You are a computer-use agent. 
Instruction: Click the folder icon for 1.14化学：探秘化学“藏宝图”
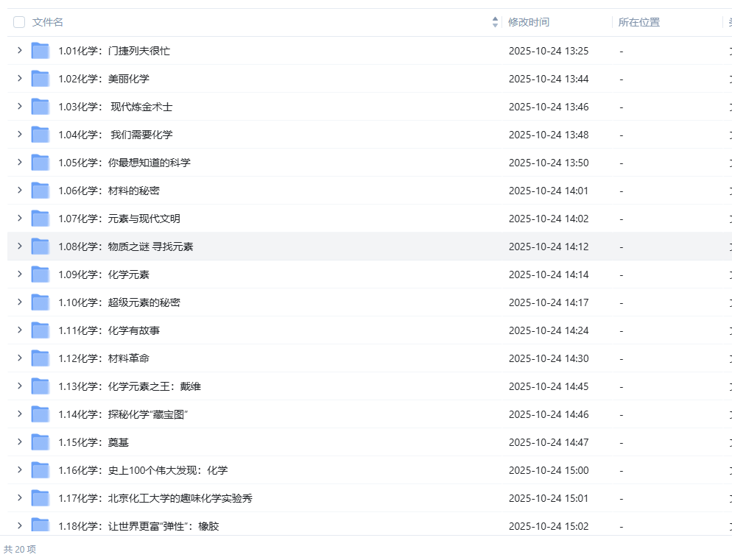(x=41, y=414)
